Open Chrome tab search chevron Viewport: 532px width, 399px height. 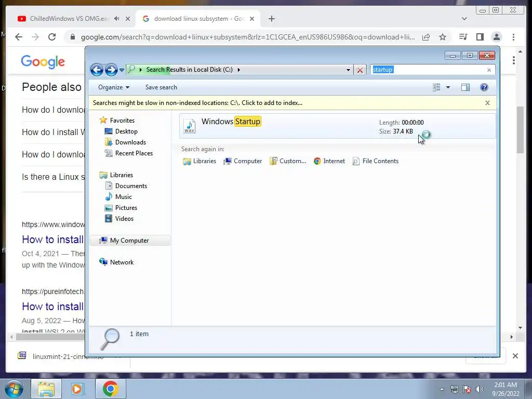464,19
